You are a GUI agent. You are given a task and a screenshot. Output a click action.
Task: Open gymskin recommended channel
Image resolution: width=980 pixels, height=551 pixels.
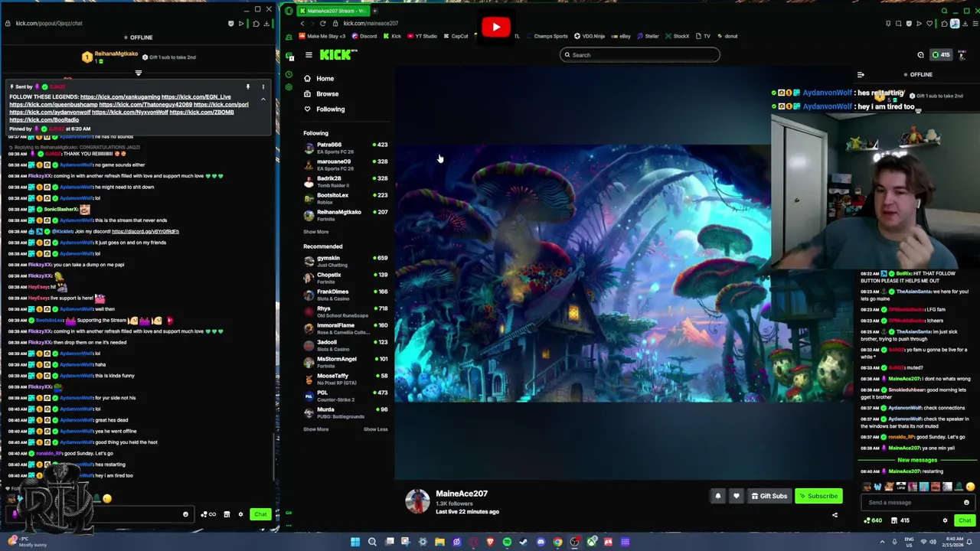pyautogui.click(x=345, y=261)
